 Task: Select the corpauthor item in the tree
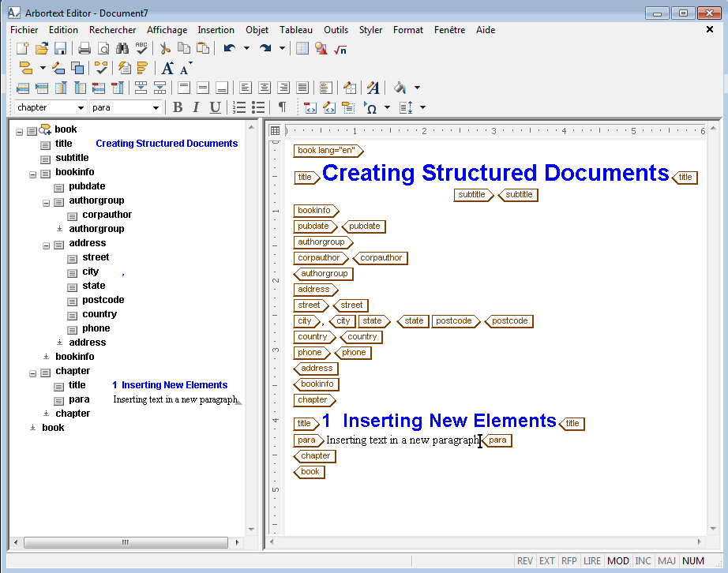107,215
